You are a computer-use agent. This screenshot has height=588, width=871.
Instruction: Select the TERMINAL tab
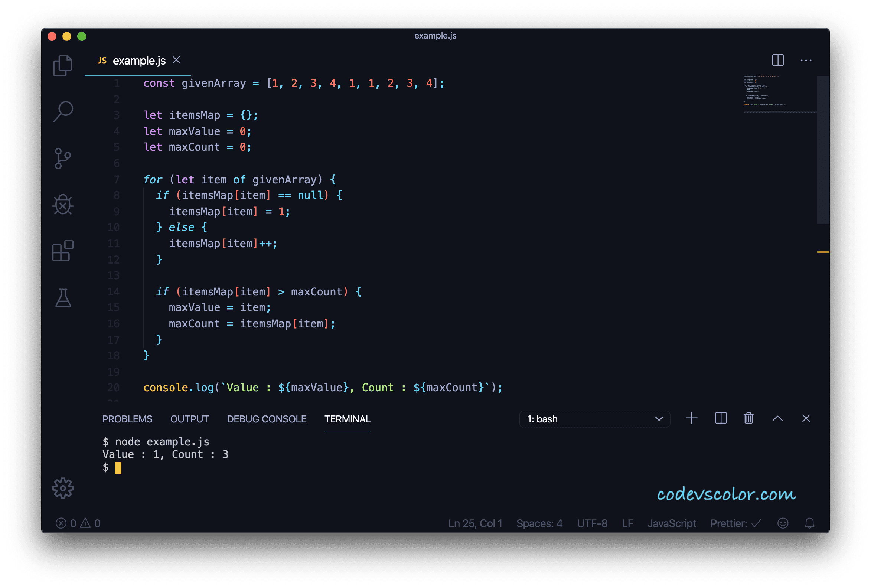(348, 419)
